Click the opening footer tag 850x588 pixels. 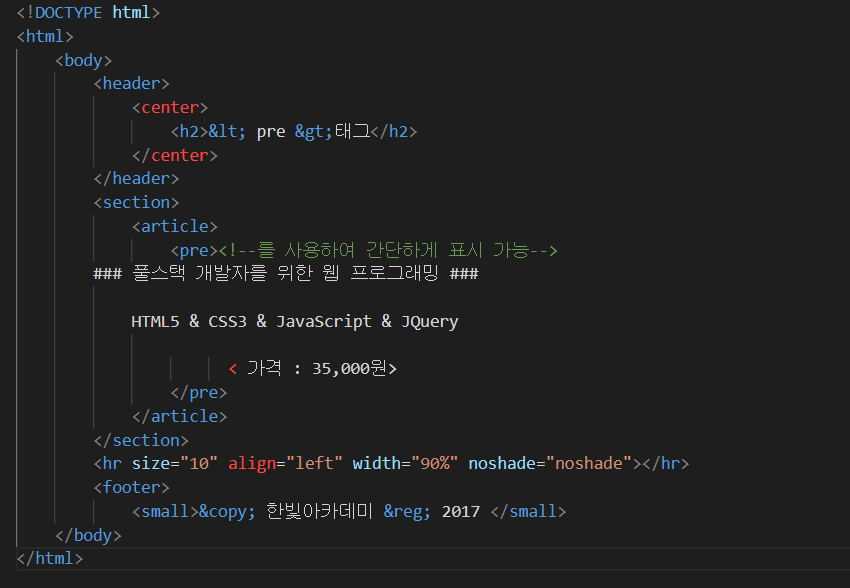[132, 488]
